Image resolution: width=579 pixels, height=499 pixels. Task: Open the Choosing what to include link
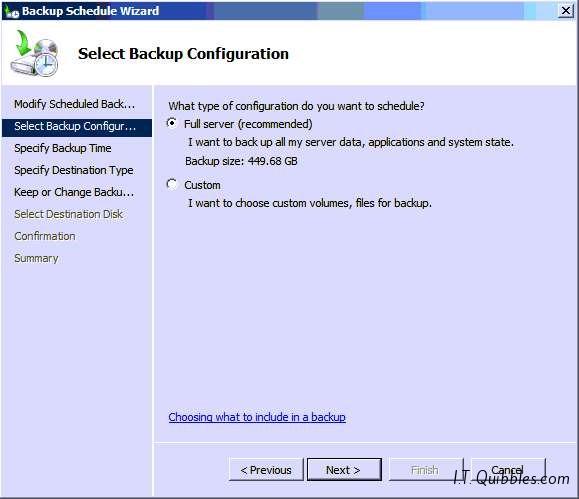tap(257, 417)
